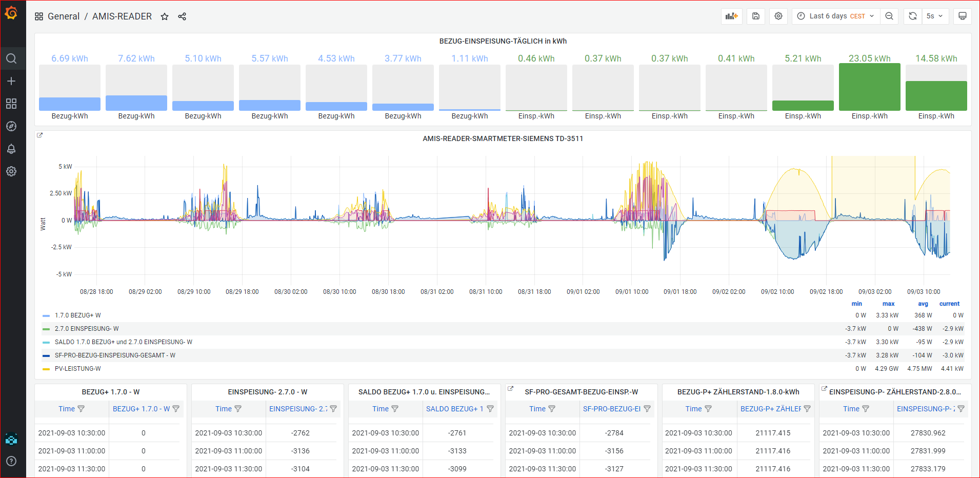Screen dimensions: 980x478
Task: Open SALDO BEZUG+ 1.7.0 u. EINSPEISUNG panel menu
Action: [x=424, y=392]
